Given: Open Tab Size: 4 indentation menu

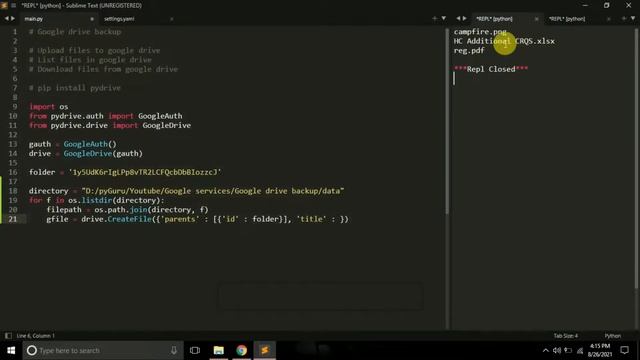Looking at the screenshot, I should pyautogui.click(x=566, y=336).
